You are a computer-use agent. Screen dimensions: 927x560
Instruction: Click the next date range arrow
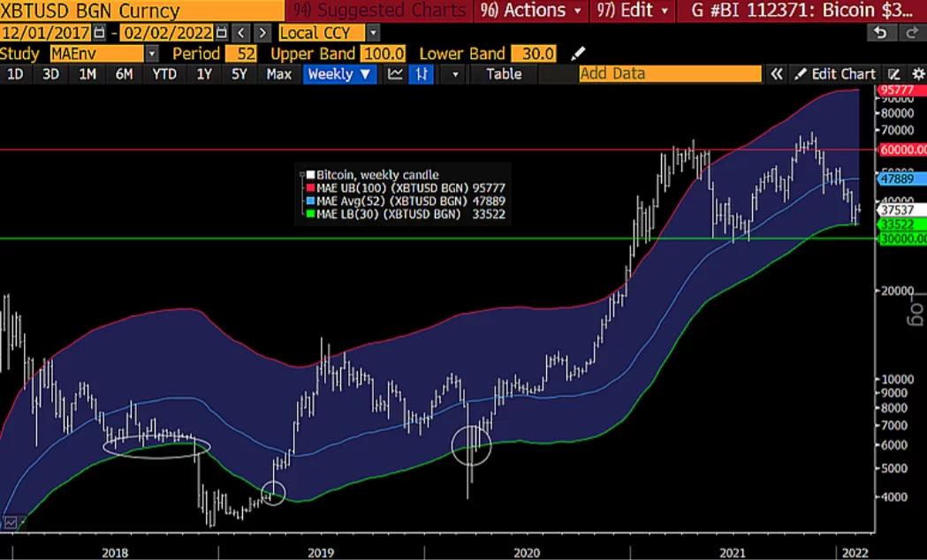click(x=262, y=34)
